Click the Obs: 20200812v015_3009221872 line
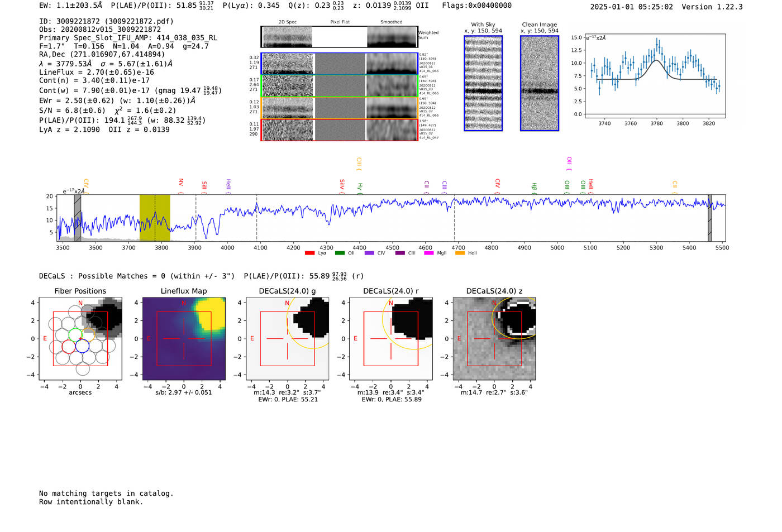 pos(100,29)
